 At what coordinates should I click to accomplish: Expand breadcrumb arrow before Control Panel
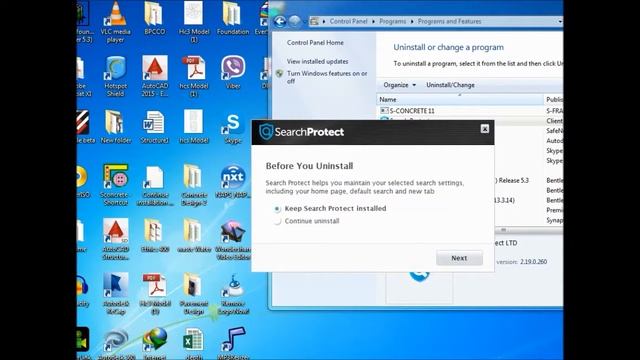click(x=324, y=21)
